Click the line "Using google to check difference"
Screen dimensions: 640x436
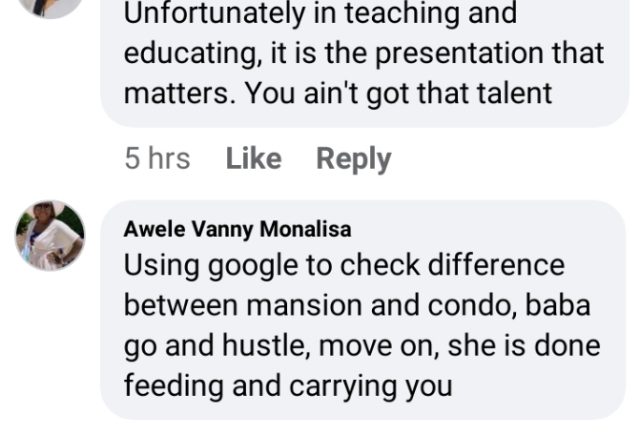click(344, 267)
